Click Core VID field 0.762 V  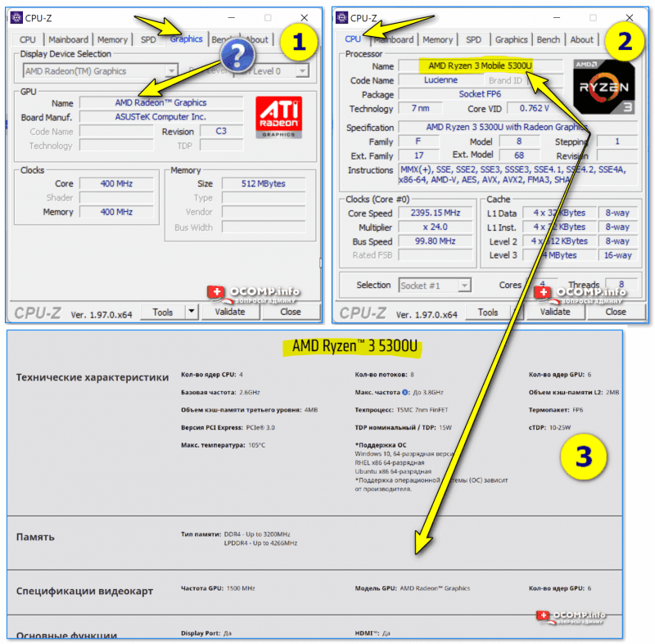[535, 108]
